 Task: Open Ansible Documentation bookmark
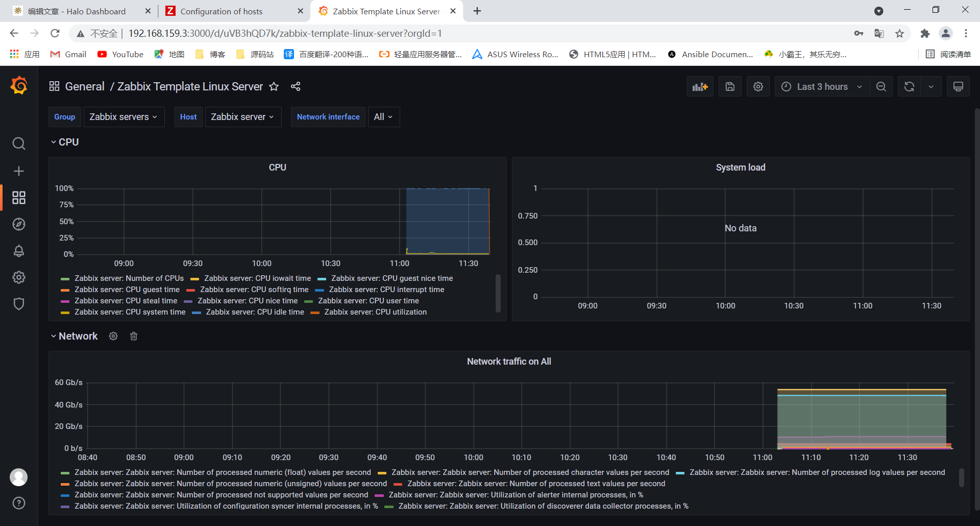(710, 54)
